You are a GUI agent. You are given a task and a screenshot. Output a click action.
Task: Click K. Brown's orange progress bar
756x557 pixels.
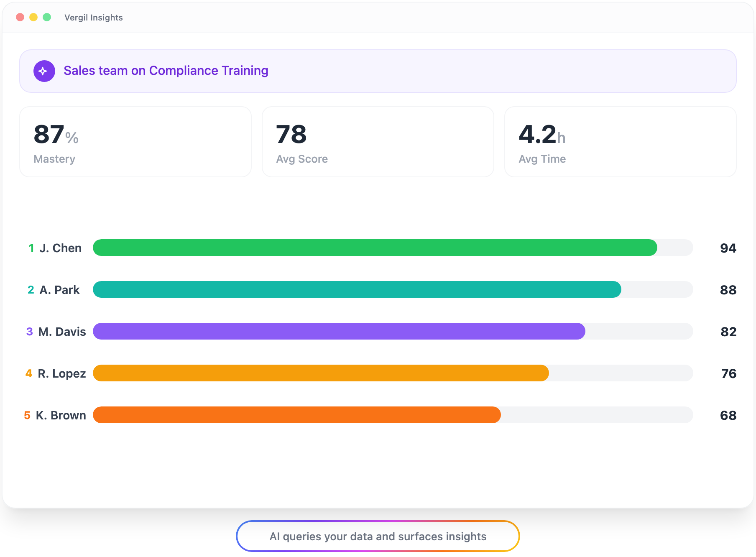pos(297,415)
